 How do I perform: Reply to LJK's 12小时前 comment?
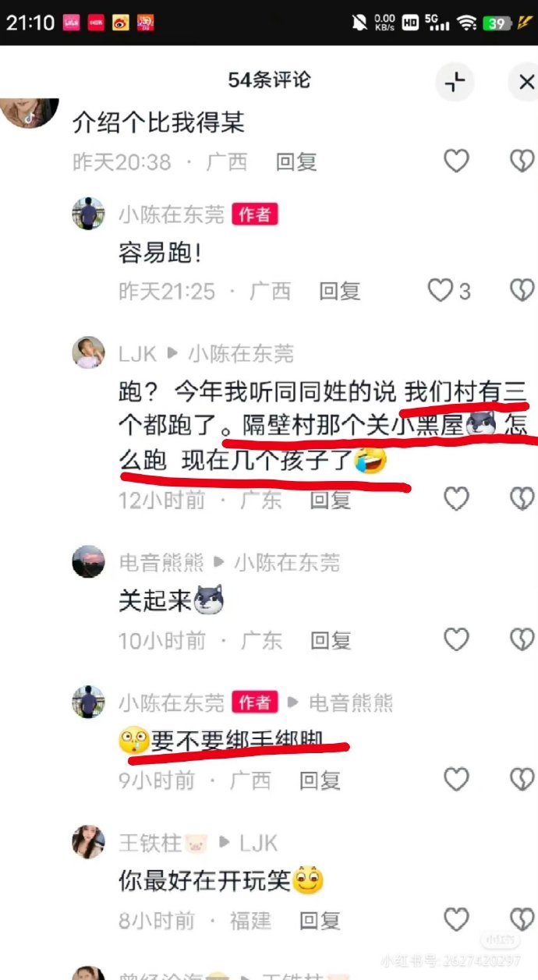tap(331, 500)
